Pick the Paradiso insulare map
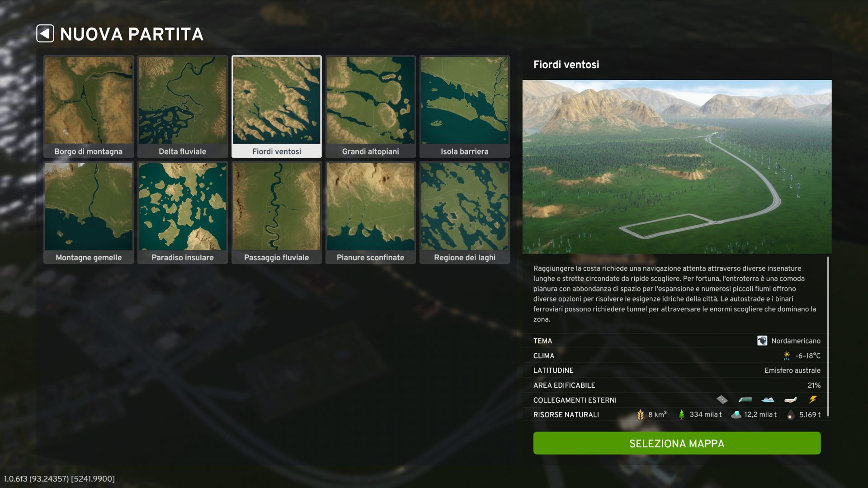Viewport: 868px width, 488px height. pyautogui.click(x=183, y=213)
